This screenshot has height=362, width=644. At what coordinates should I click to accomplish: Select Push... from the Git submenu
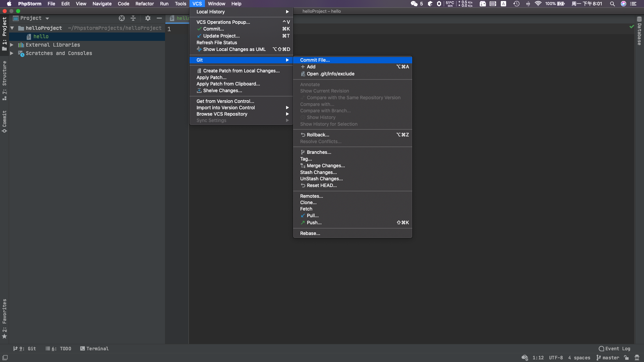point(314,223)
